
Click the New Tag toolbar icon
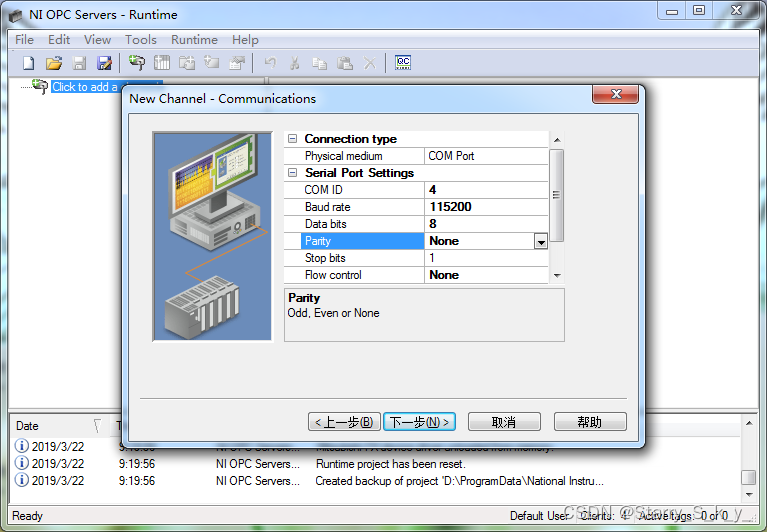[212, 63]
